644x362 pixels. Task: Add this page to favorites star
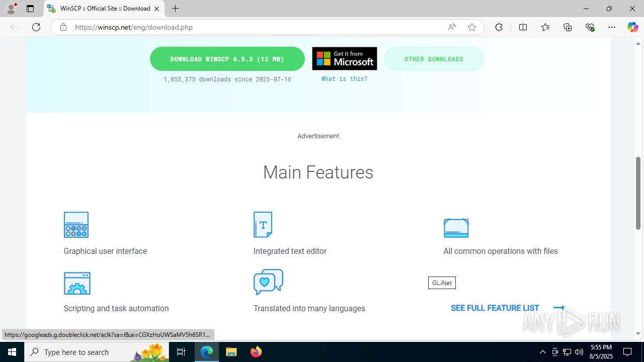[471, 27]
